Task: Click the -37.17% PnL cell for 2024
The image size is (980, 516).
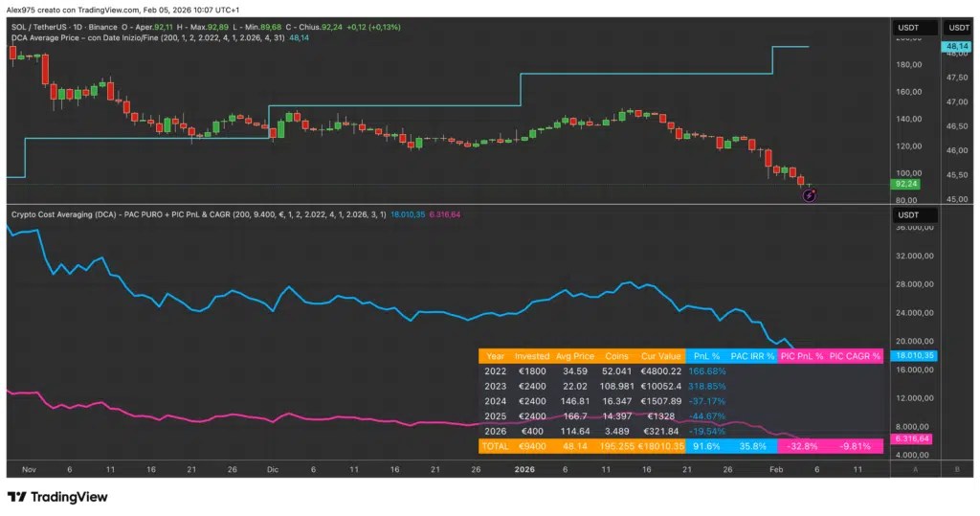Action: [707, 401]
